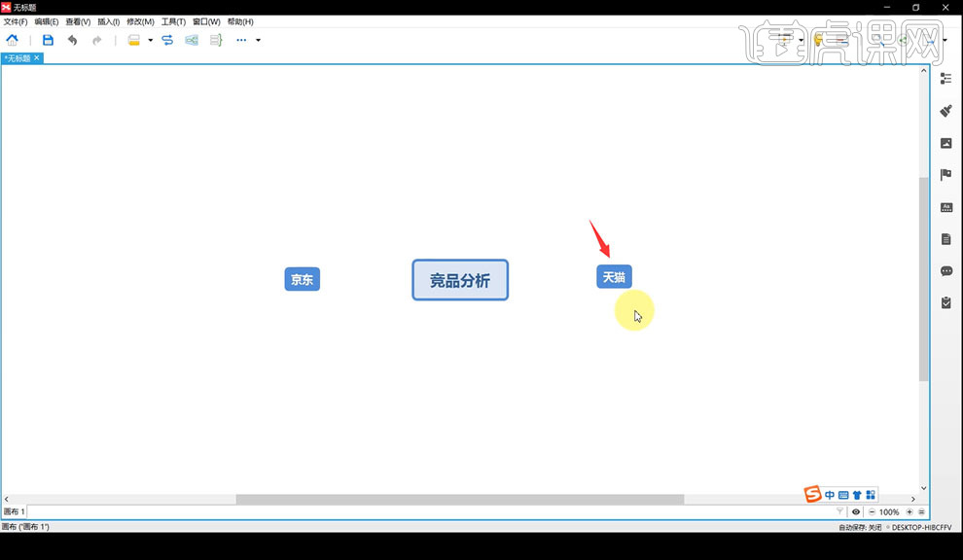Select the format painter brush icon

(x=945, y=111)
